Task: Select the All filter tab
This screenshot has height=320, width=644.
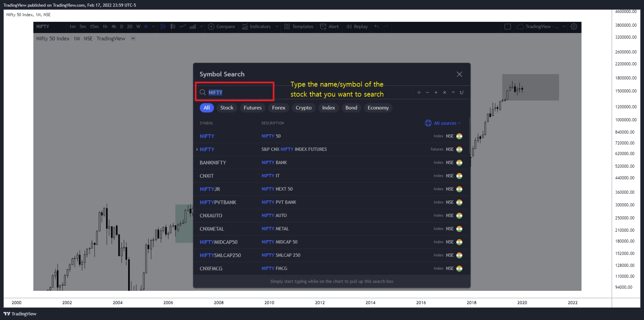Action: 207,108
